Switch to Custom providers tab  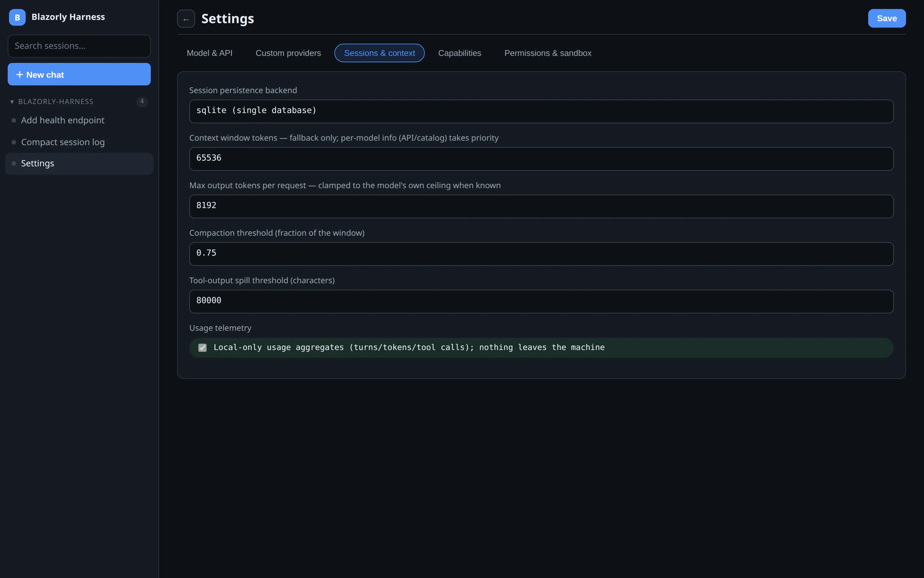[288, 53]
